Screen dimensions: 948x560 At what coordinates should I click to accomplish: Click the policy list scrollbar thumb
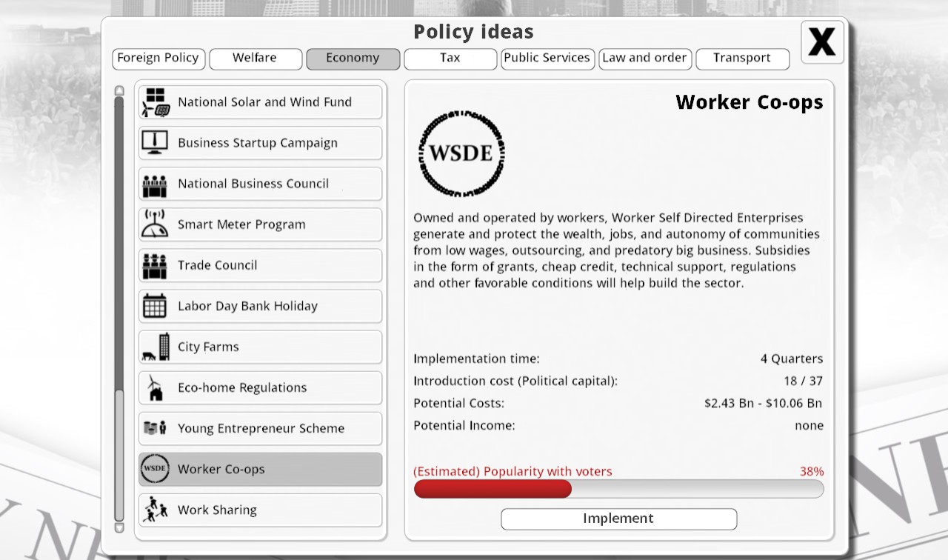[x=119, y=456]
